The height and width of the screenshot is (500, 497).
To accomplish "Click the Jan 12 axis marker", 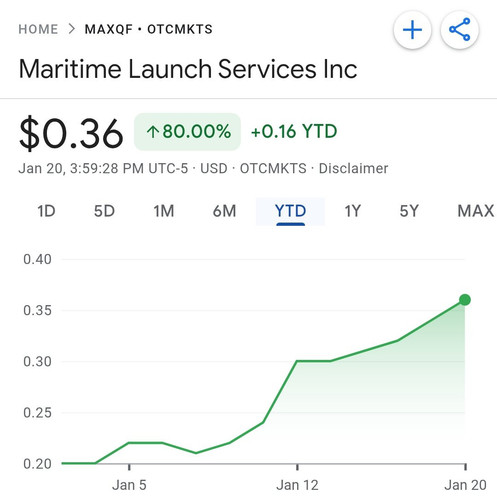I will point(297,485).
